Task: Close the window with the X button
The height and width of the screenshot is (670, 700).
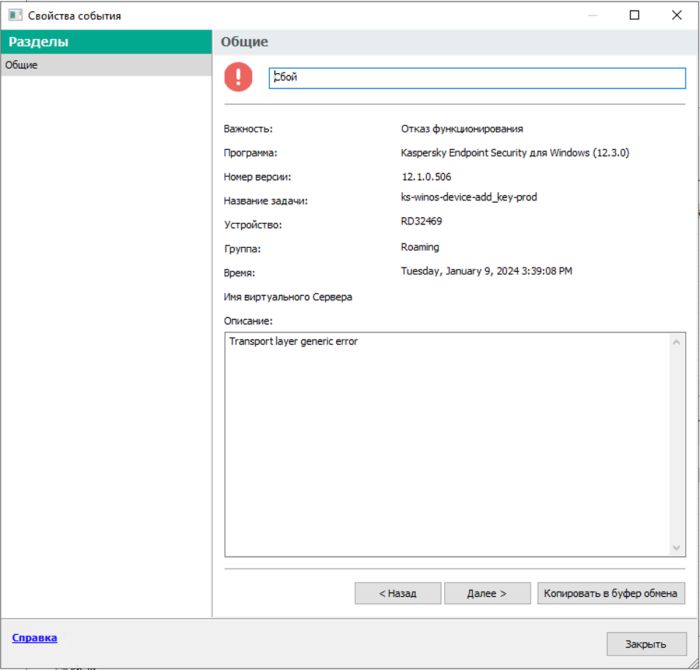Action: coord(677,15)
